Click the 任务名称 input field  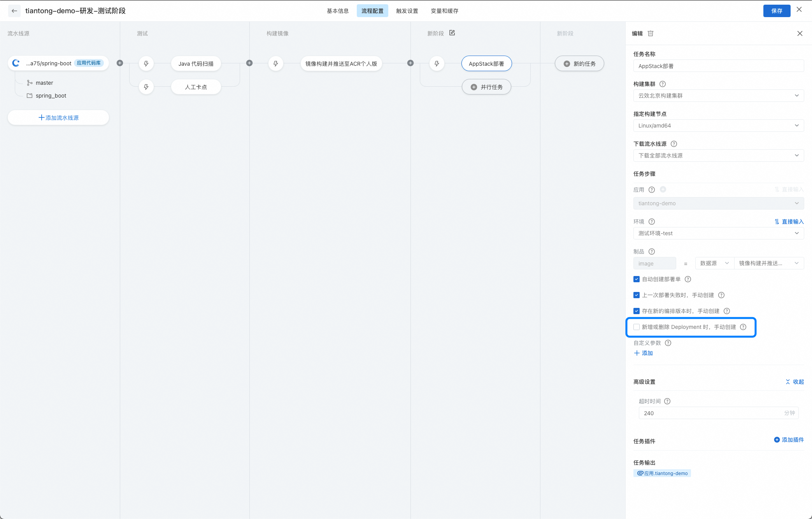[718, 66]
